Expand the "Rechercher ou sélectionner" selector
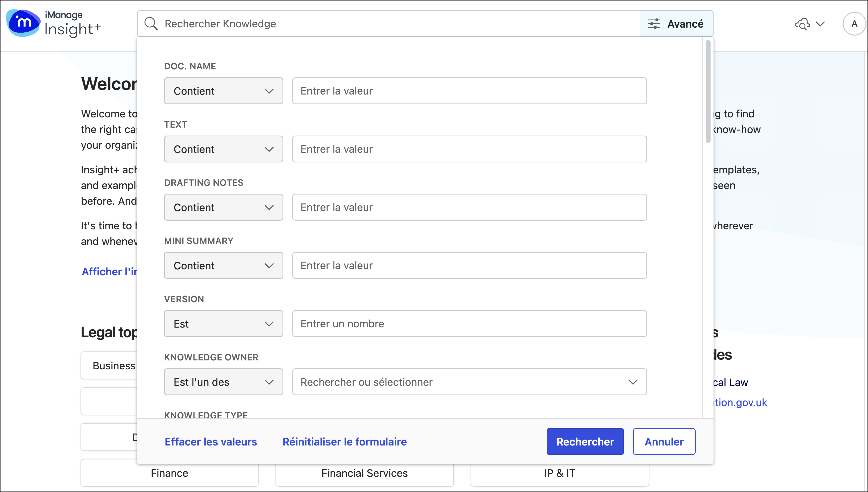 point(633,382)
